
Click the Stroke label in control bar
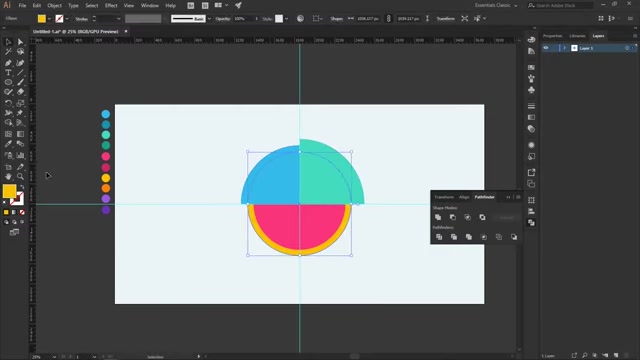(x=82, y=19)
